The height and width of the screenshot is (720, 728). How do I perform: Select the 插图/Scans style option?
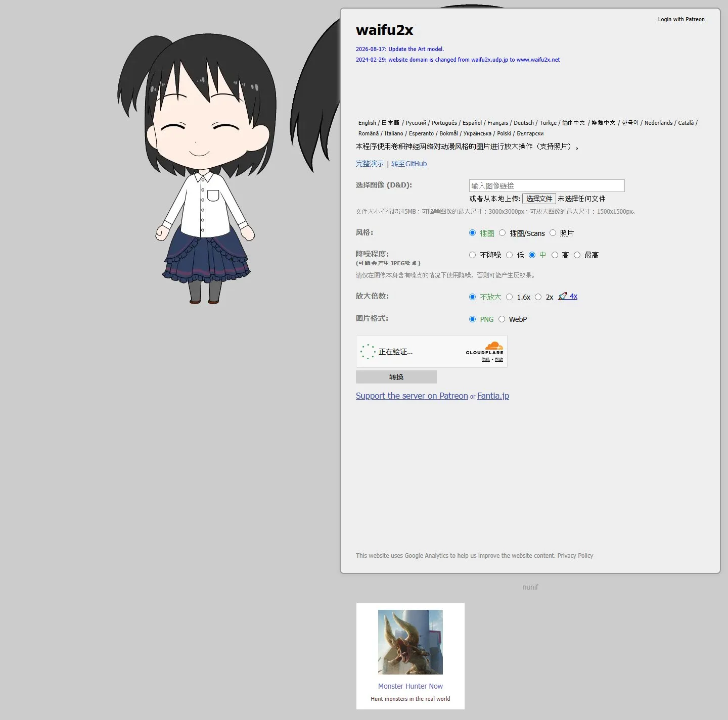pos(502,233)
